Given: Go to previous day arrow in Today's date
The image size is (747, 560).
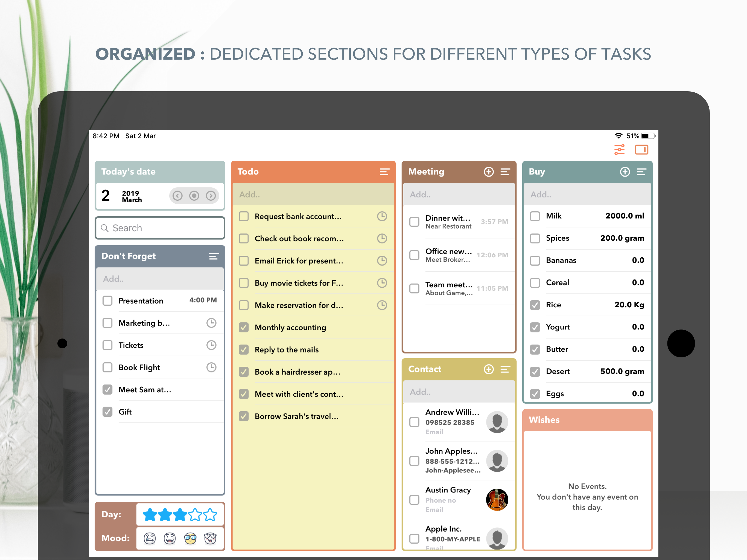Looking at the screenshot, I should (177, 196).
